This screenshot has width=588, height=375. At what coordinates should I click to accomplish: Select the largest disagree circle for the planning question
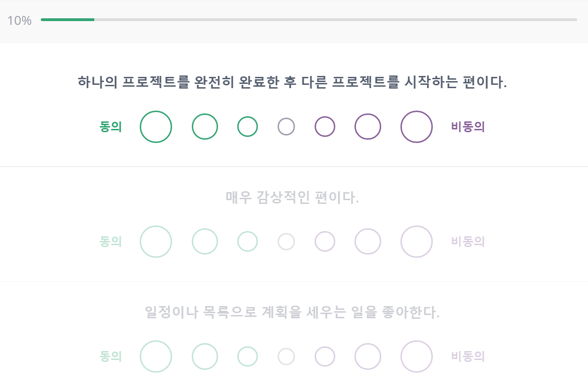click(x=416, y=356)
